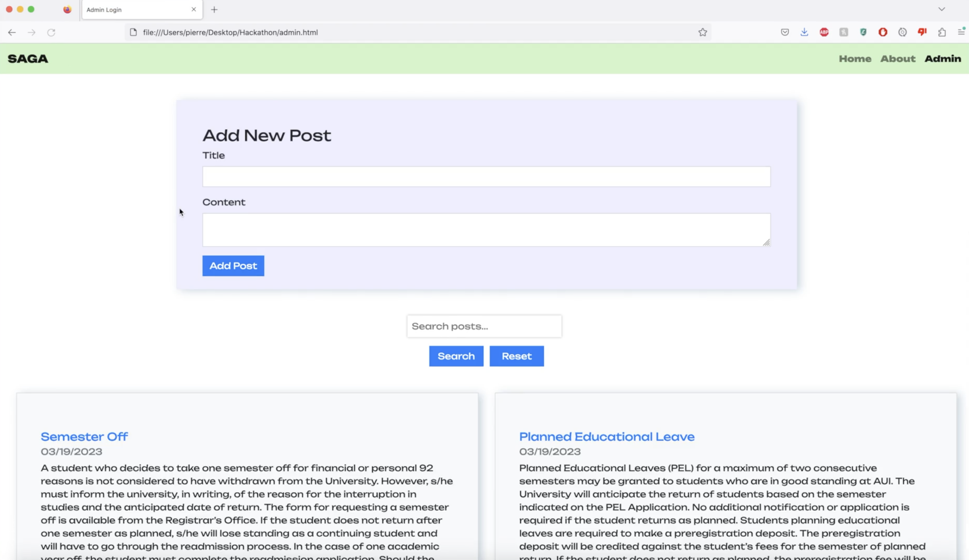This screenshot has width=969, height=560.
Task: Select the Admin Login browser tab
Action: [142, 10]
